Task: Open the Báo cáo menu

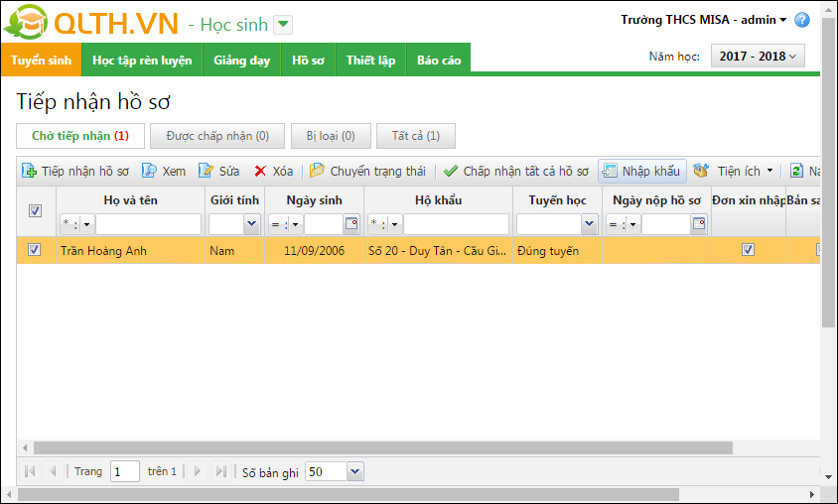Action: tap(439, 60)
